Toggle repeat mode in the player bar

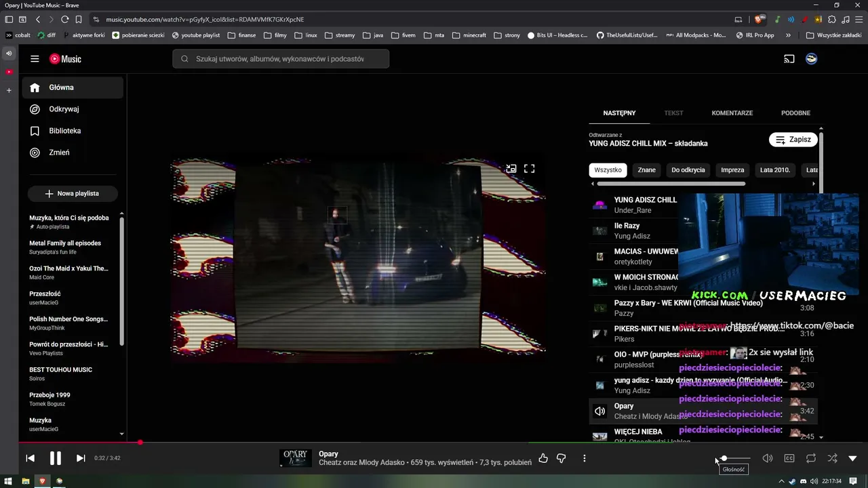[x=811, y=458]
